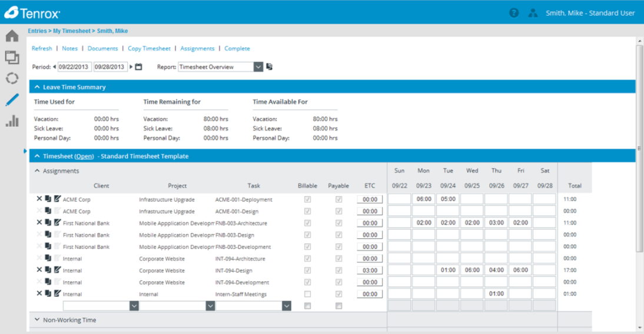Edit notes for ACME-001-Deployment row
Screen dimensions: 644x334
click(57, 199)
